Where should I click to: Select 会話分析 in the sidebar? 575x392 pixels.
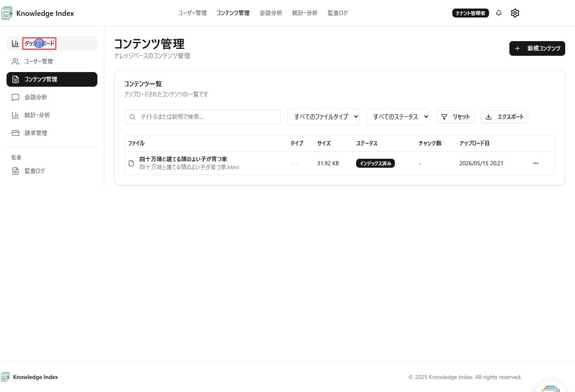(52, 97)
